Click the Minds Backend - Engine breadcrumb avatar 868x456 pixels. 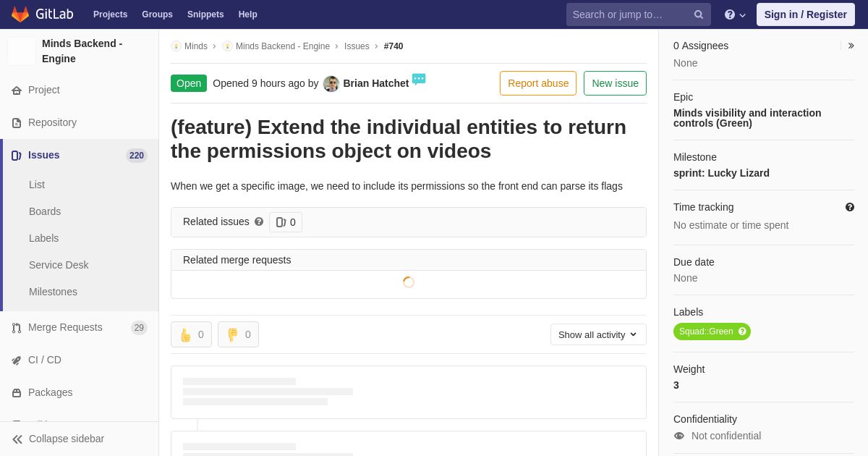(x=227, y=46)
